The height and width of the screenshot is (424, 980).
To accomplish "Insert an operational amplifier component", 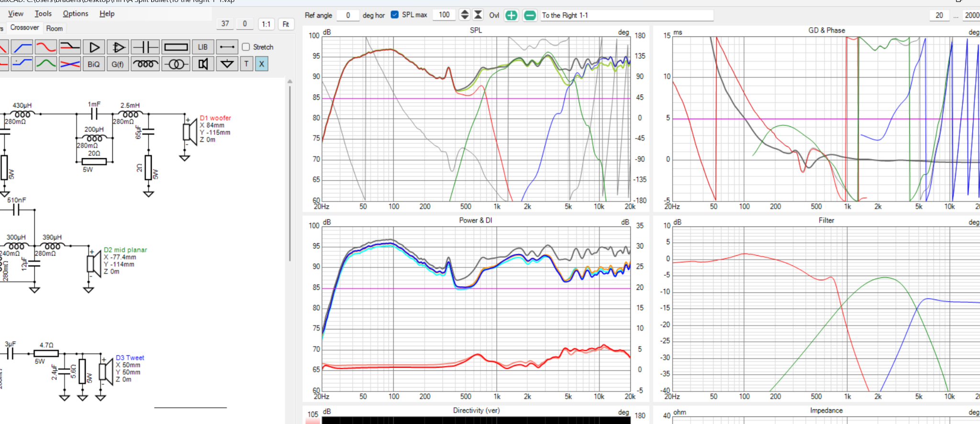I will pyautogui.click(x=118, y=47).
